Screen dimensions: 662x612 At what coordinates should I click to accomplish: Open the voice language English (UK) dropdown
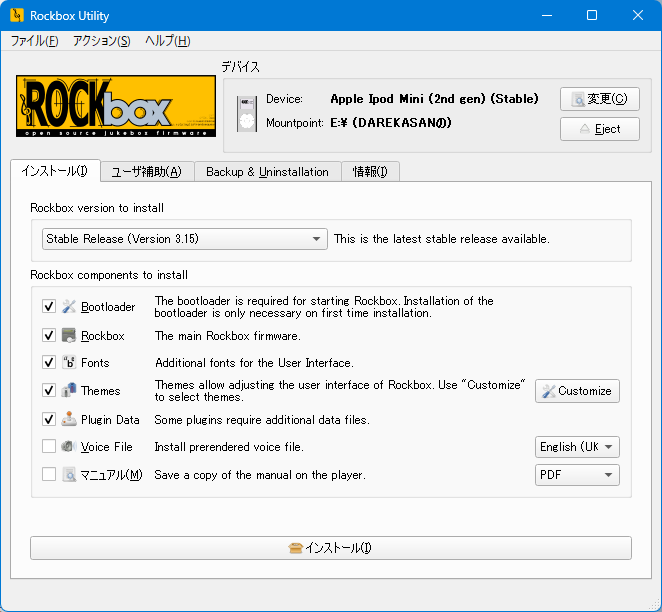[577, 447]
